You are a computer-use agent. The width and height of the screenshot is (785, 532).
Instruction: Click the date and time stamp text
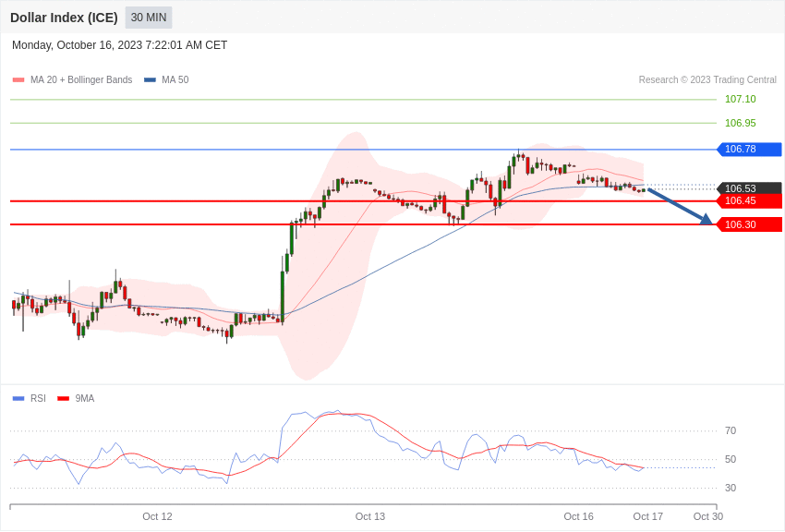tap(120, 45)
